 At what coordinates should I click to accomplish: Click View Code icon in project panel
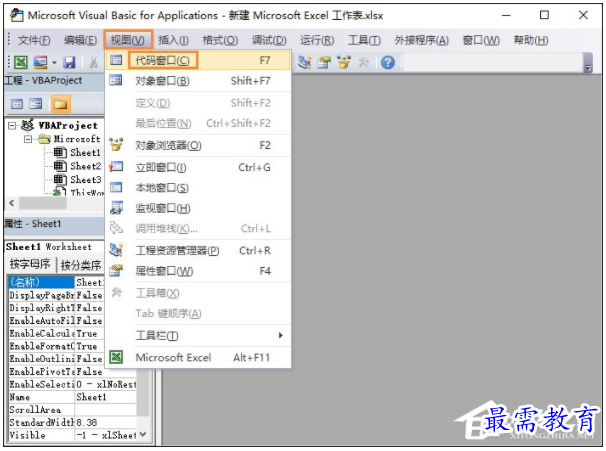[17, 104]
